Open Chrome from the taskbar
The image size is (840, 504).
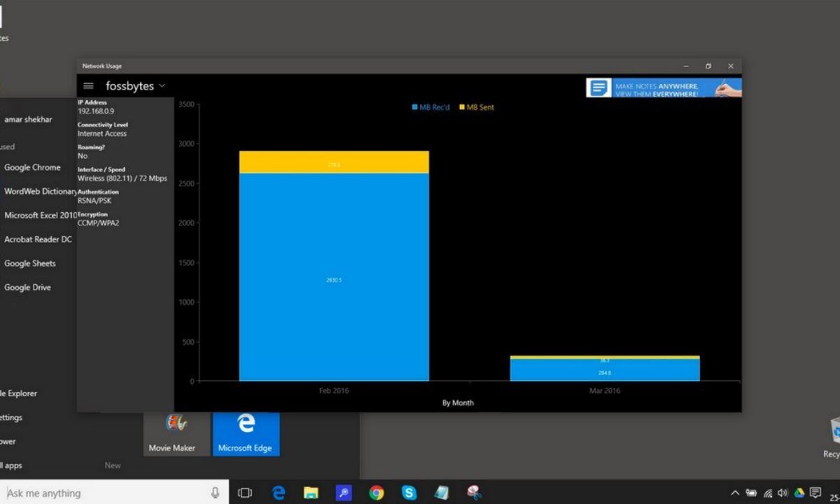(377, 493)
